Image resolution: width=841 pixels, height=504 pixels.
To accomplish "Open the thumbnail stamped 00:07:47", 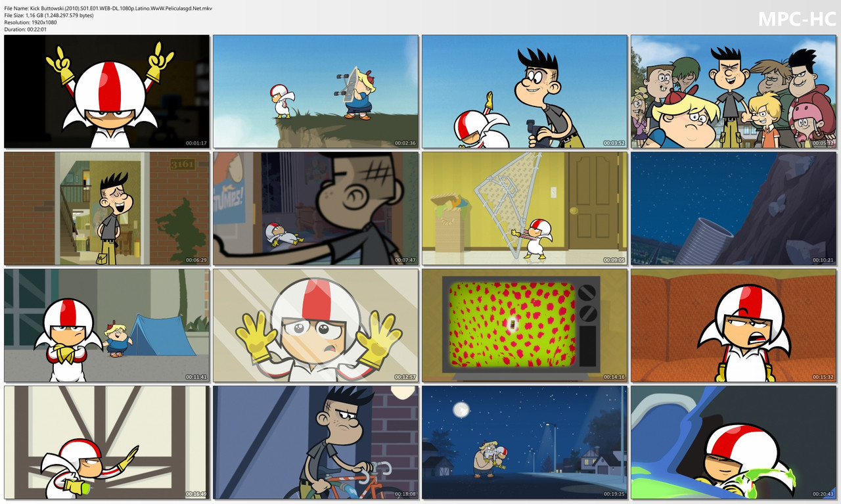I will click(x=315, y=209).
